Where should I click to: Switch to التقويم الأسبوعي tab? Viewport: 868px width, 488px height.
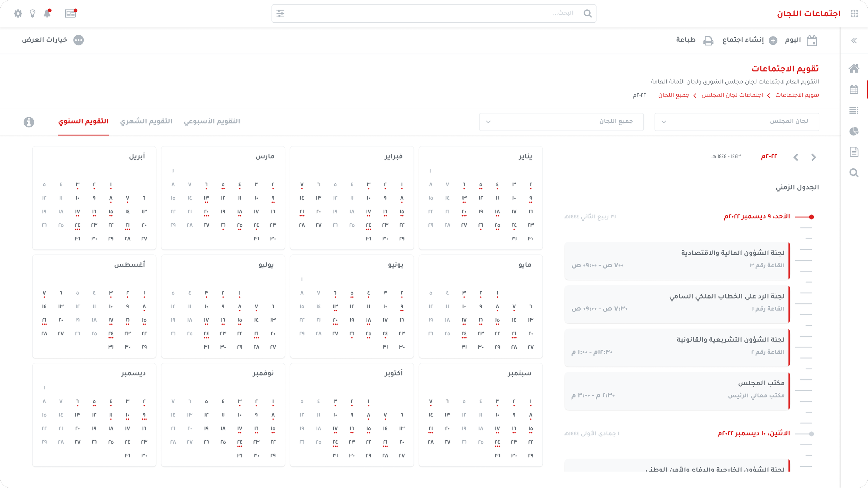(212, 121)
